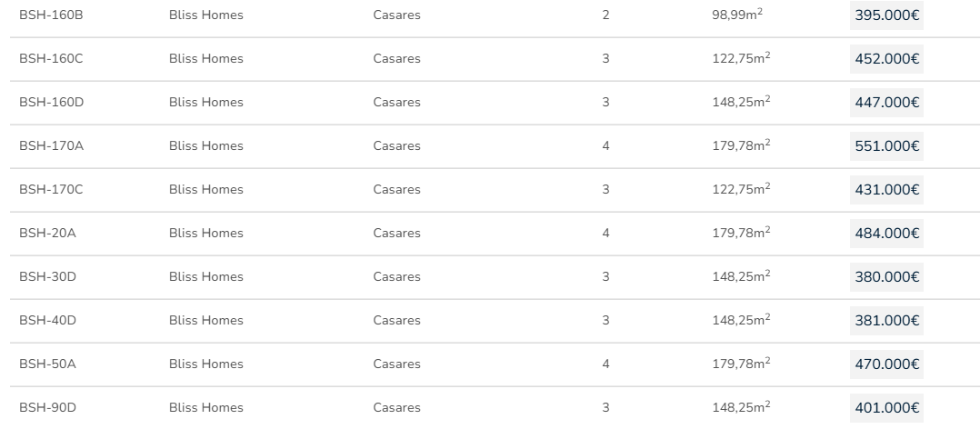Image resolution: width=980 pixels, height=429 pixels.
Task: Click the 395.000€ price badge
Action: coord(886,15)
